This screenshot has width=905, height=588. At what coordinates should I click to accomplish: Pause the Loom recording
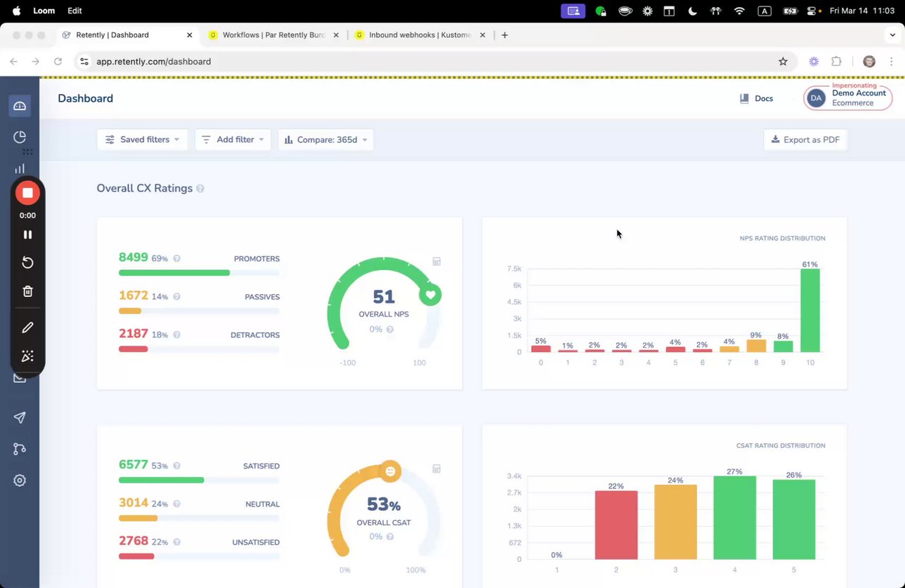point(28,235)
